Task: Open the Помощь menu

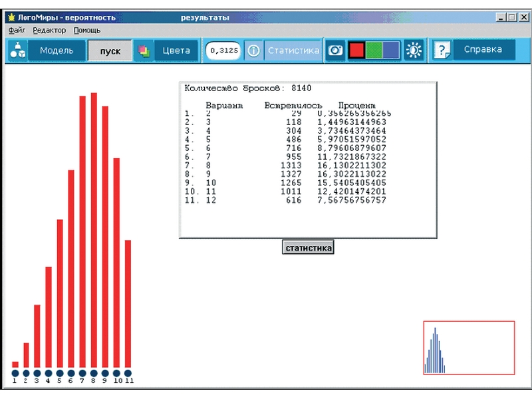Action: [87, 31]
